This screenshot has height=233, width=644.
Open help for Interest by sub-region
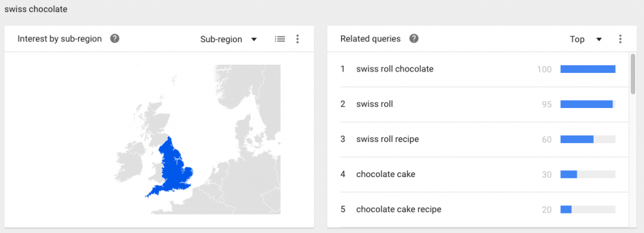(115, 39)
